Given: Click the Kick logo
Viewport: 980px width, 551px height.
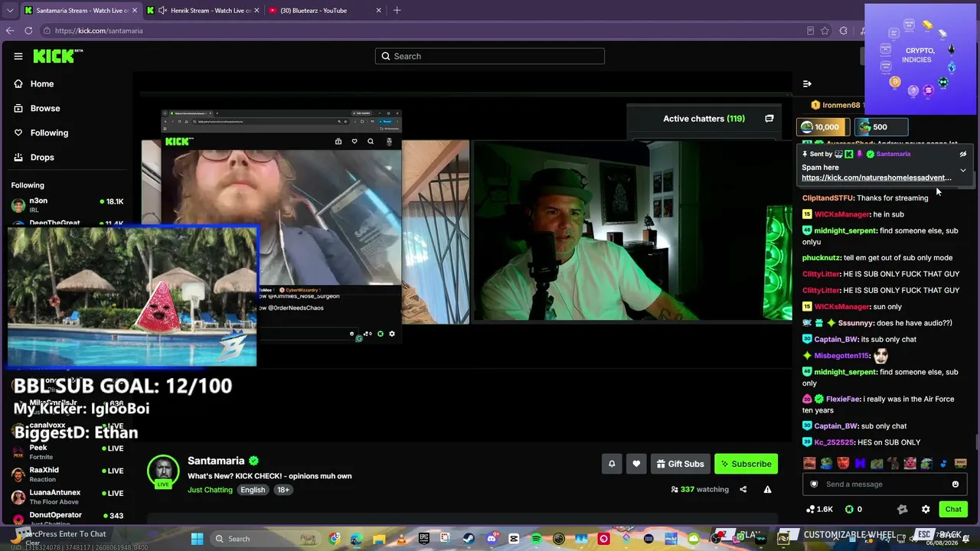Looking at the screenshot, I should (x=57, y=56).
